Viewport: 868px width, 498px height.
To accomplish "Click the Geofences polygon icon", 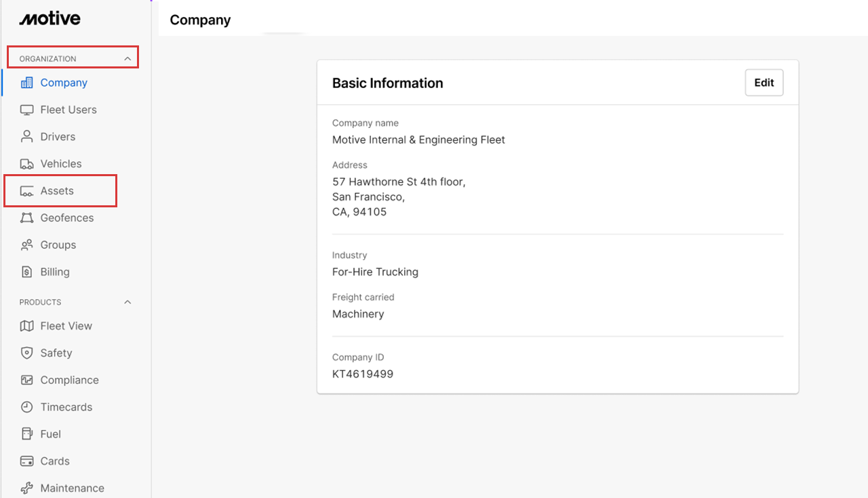I will coord(26,218).
